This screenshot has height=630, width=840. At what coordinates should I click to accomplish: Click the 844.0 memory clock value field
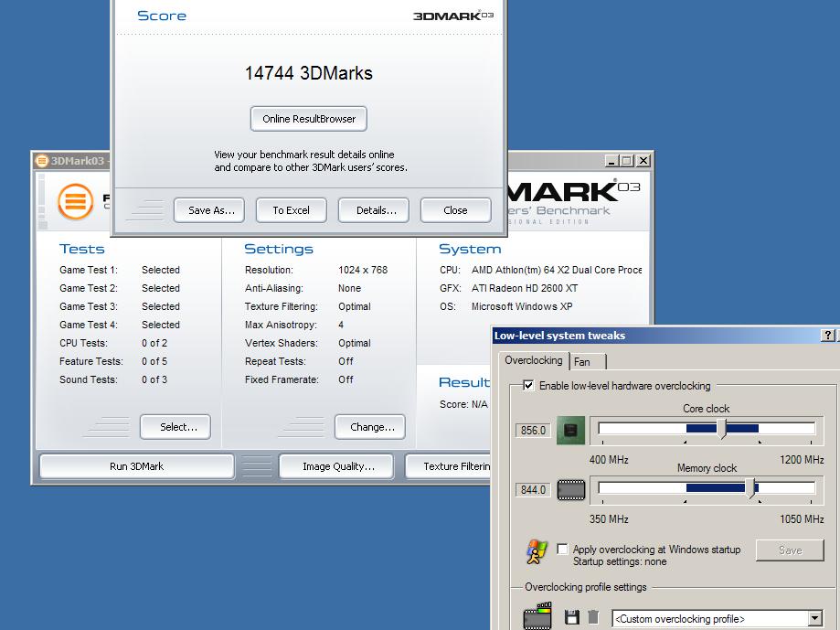533,489
